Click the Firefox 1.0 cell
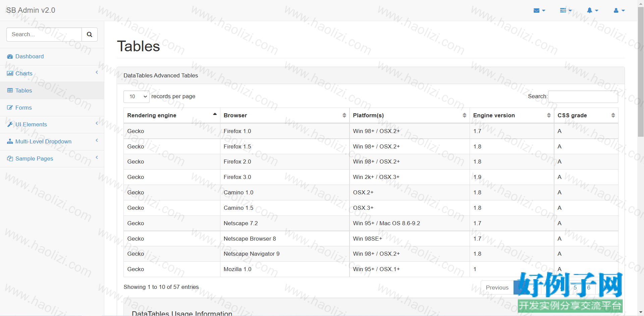 click(285, 131)
